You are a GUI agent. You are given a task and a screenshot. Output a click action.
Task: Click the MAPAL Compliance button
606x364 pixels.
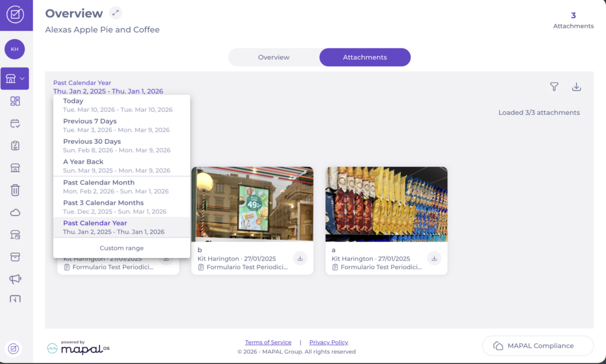coord(537,346)
